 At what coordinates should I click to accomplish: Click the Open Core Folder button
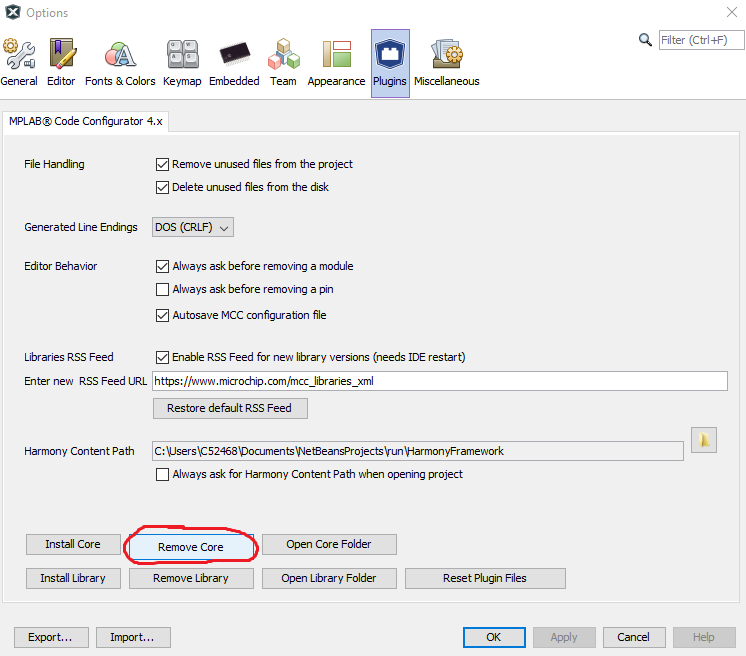tap(329, 544)
